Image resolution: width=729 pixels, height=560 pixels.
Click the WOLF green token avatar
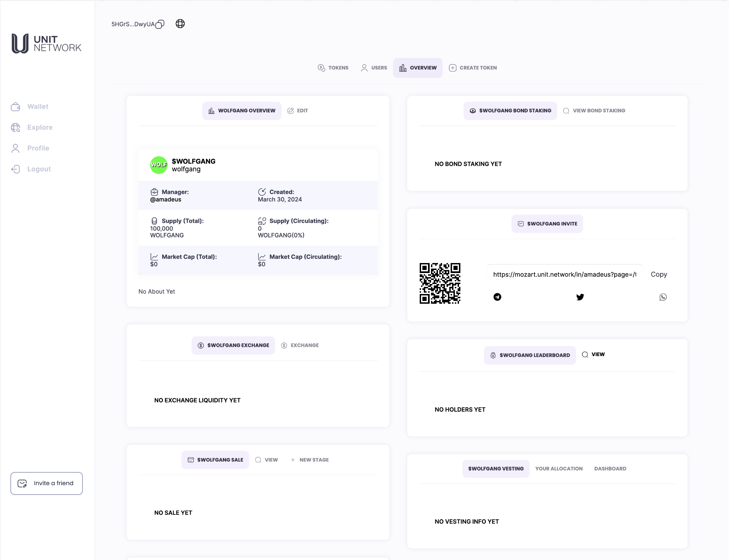(159, 165)
